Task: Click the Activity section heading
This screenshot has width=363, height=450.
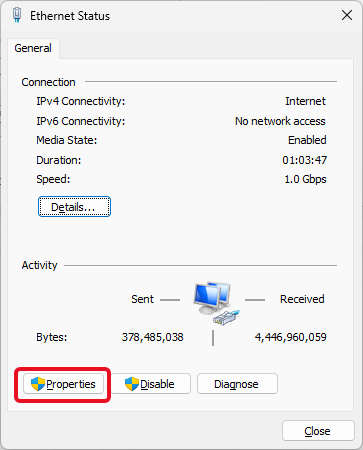Action: pos(39,265)
